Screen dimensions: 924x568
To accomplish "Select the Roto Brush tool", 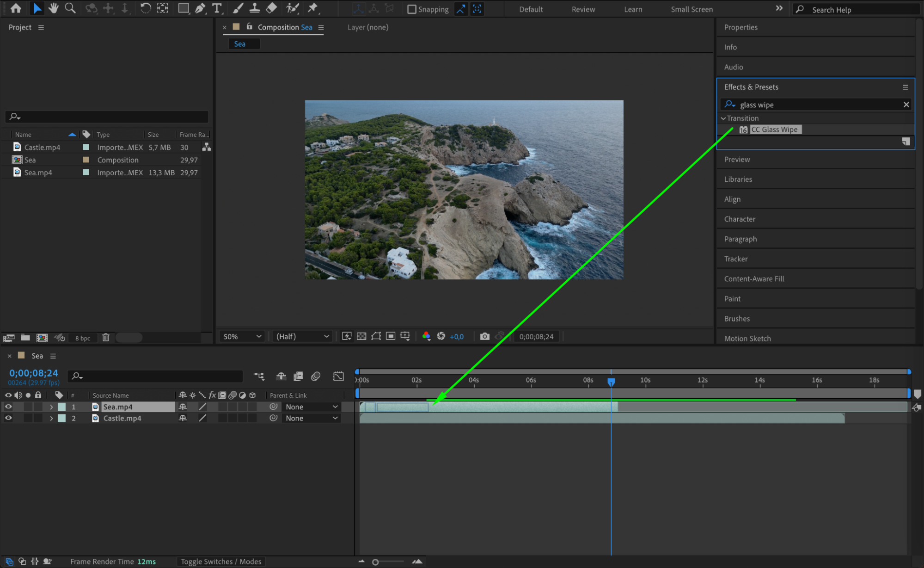I will pyautogui.click(x=292, y=8).
